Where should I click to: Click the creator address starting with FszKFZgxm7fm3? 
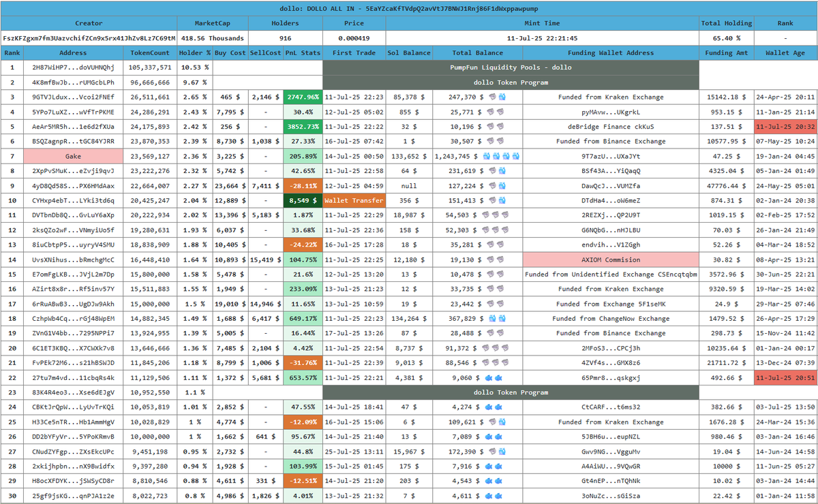click(89, 38)
